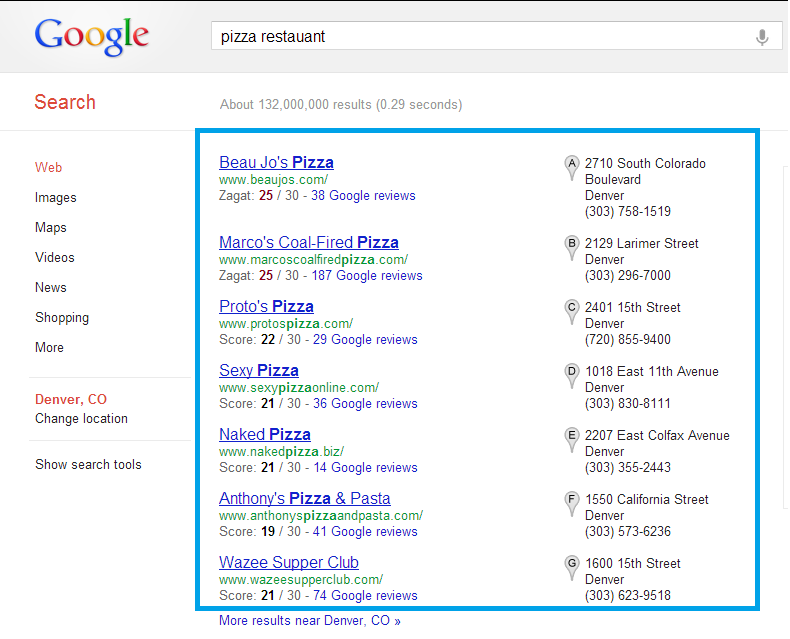
Task: Click map pin G for Wazee Supper Club
Action: coord(572,568)
